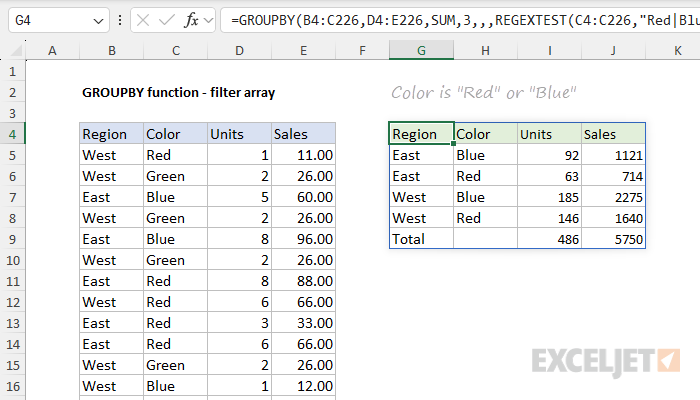Click result cell with sales 714

tap(613, 176)
